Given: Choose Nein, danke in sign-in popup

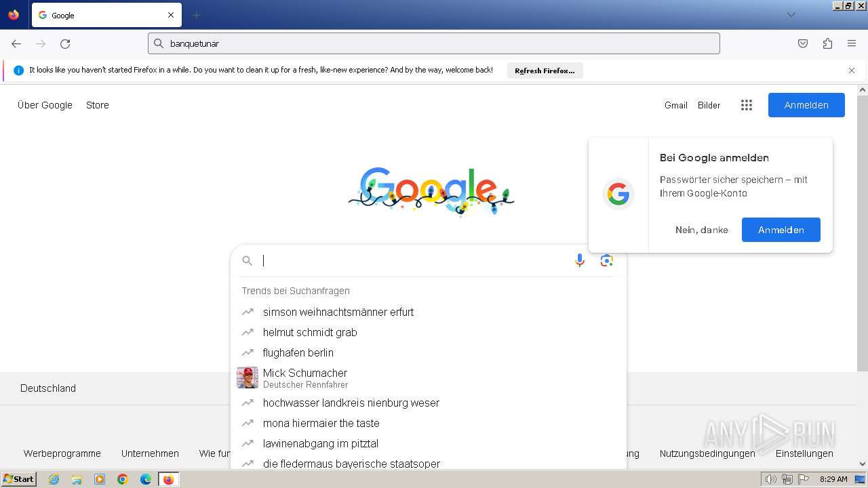Looking at the screenshot, I should coord(702,230).
